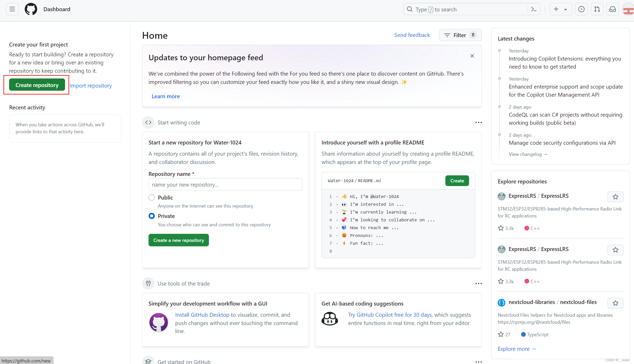The height and width of the screenshot is (364, 634).
Task: Open the Issues icon in header
Action: [x=581, y=9]
